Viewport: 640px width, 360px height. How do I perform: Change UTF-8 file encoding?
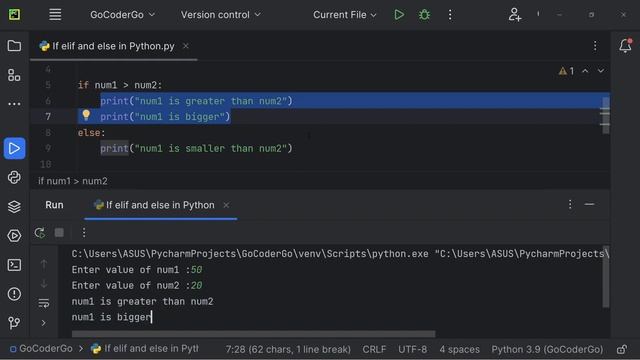[x=412, y=349]
